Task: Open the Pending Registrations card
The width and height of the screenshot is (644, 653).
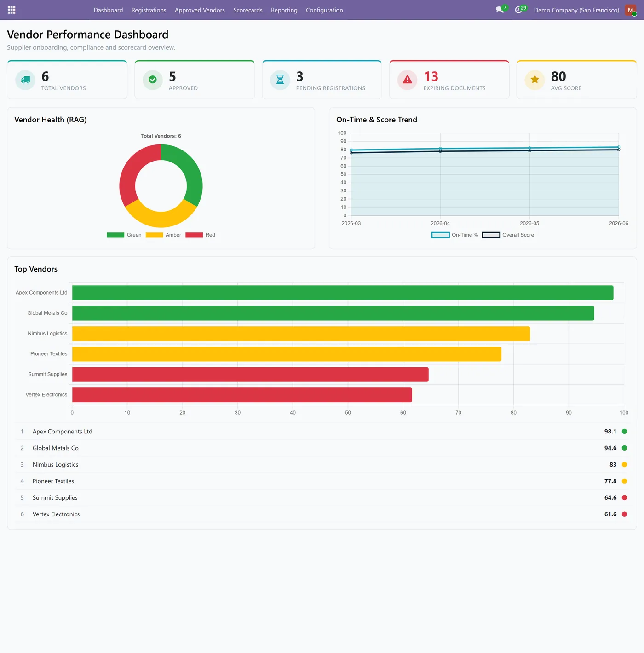Action: click(x=322, y=80)
